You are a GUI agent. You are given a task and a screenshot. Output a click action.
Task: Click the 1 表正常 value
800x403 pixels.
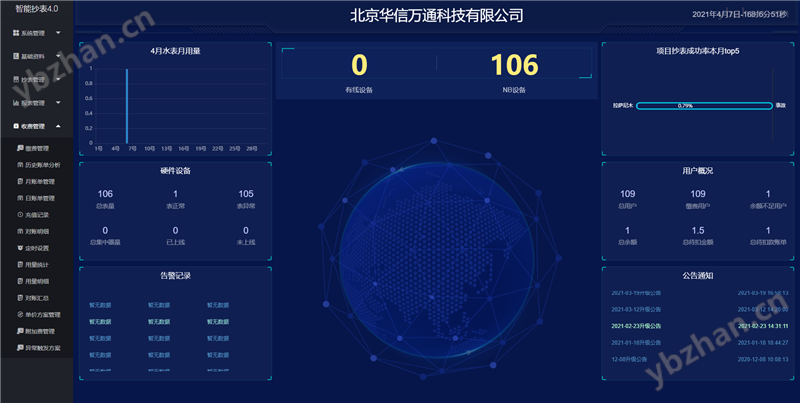click(176, 194)
